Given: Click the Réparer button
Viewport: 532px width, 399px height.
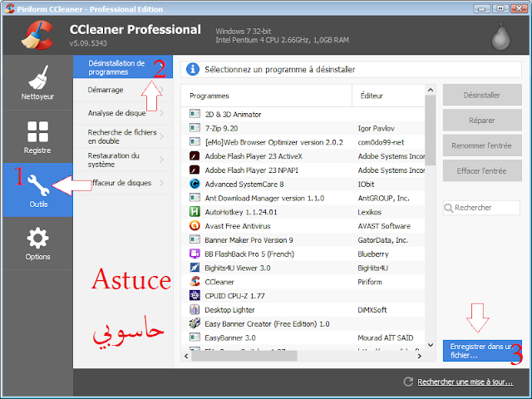Looking at the screenshot, I should [482, 120].
